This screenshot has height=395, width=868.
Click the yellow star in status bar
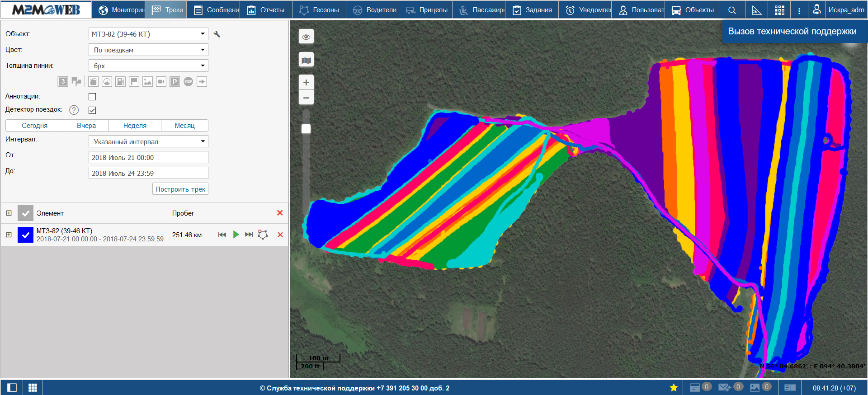pyautogui.click(x=674, y=387)
